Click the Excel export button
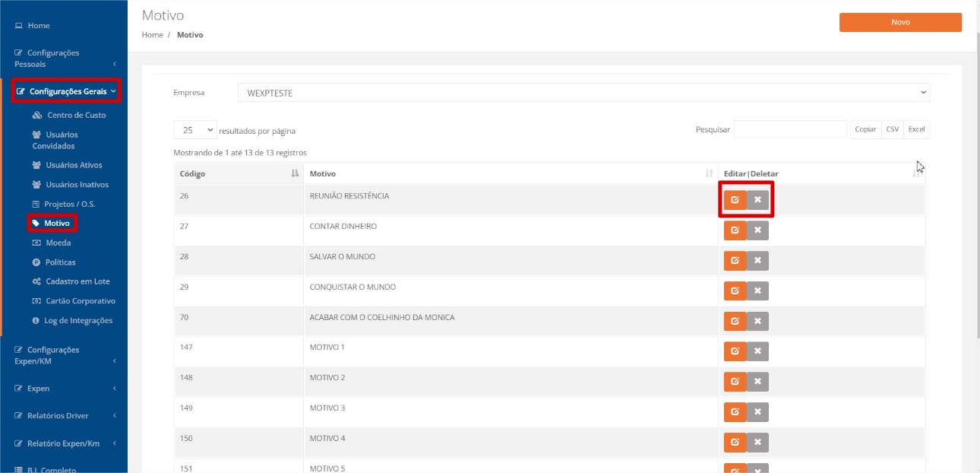This screenshot has height=473, width=980. coord(916,129)
